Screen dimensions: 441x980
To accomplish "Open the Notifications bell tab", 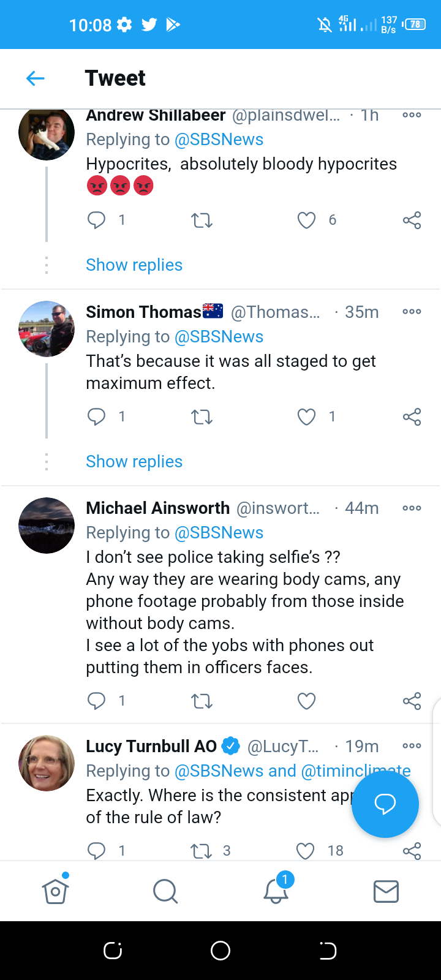I will tap(276, 891).
